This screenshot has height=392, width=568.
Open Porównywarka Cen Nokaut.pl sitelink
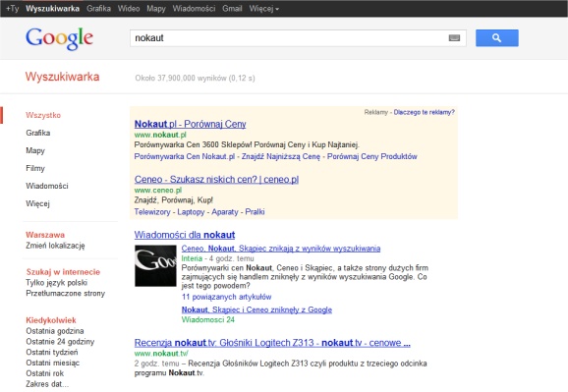click(185, 157)
